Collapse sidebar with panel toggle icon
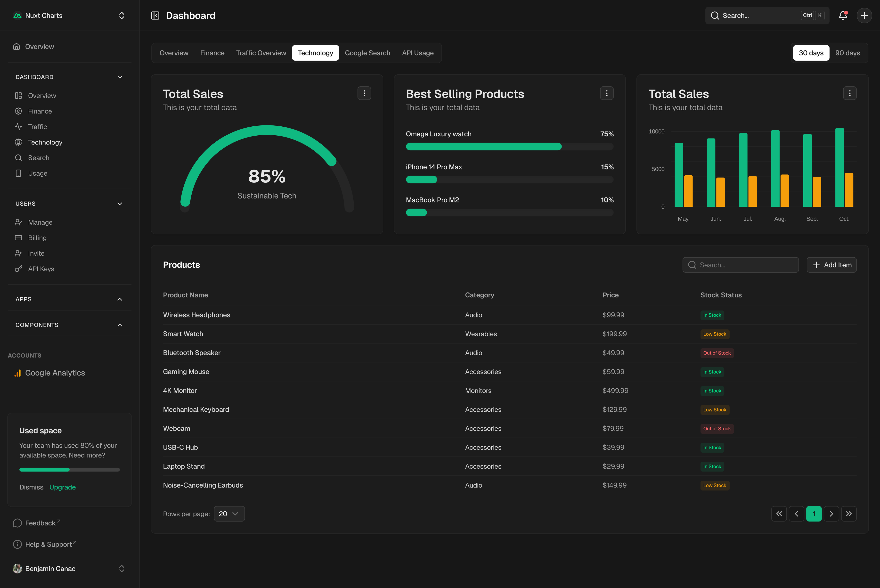 point(155,15)
